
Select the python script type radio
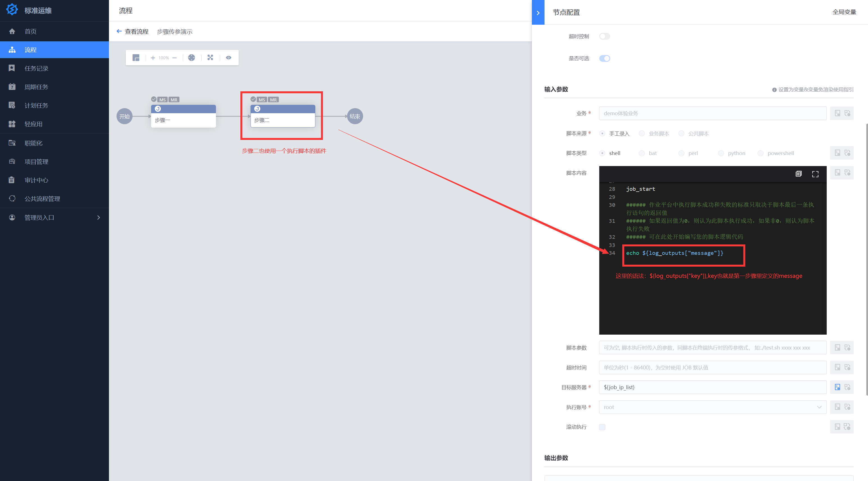tap(721, 153)
